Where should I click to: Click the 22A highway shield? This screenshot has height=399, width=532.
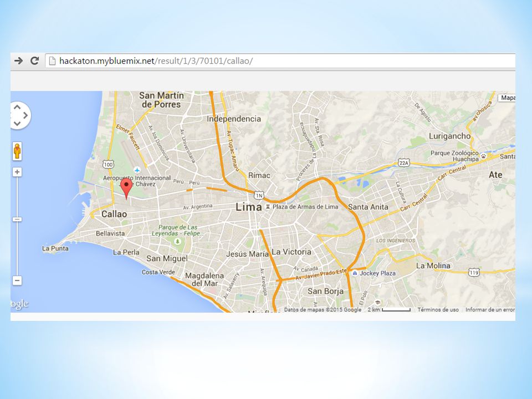[x=404, y=163]
